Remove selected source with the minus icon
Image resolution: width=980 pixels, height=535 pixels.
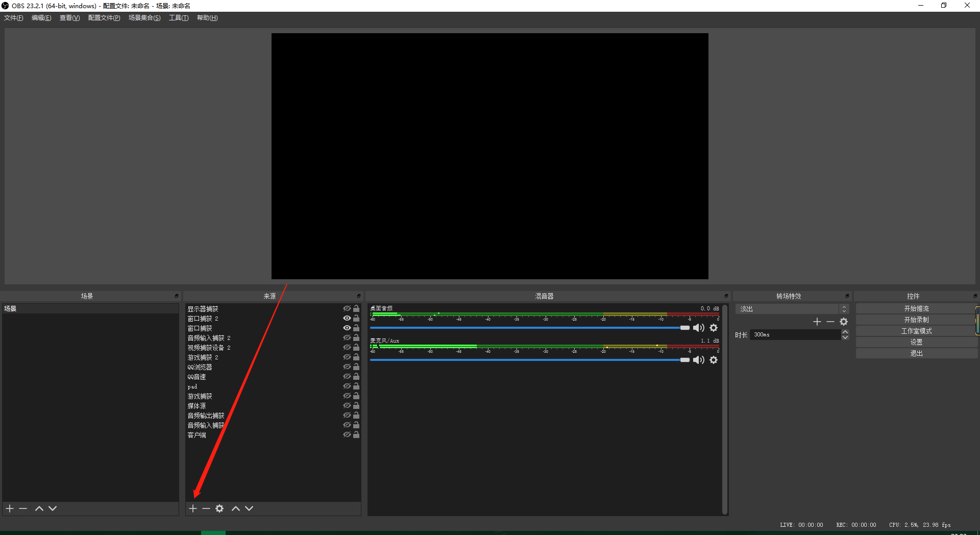pos(206,508)
